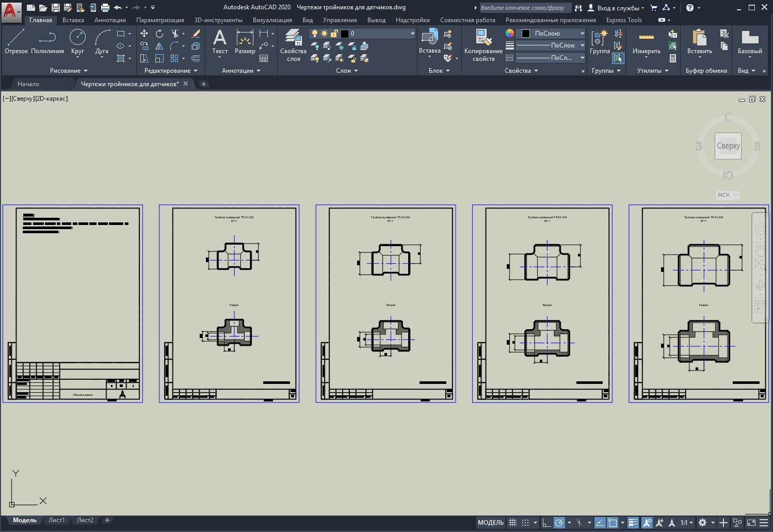This screenshot has width=773, height=532.
Task: Switch to the Аннотации ribbon tab
Action: click(110, 20)
